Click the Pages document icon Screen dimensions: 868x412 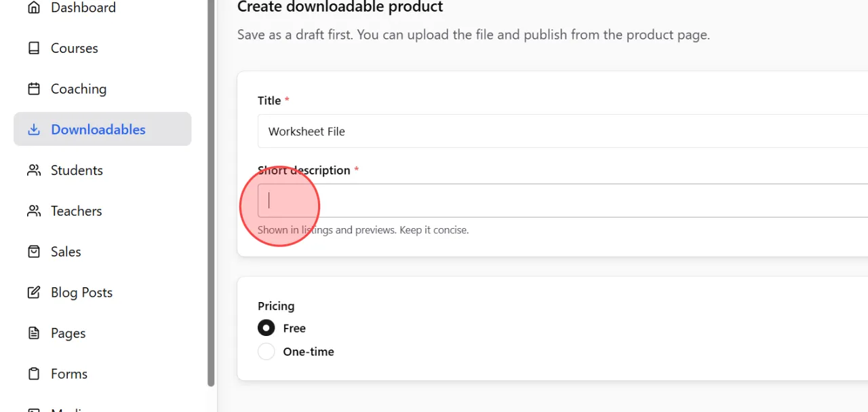pos(33,333)
